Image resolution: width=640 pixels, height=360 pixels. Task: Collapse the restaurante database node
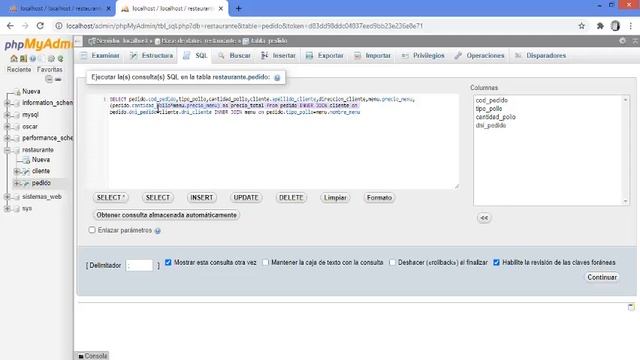(x=7, y=150)
